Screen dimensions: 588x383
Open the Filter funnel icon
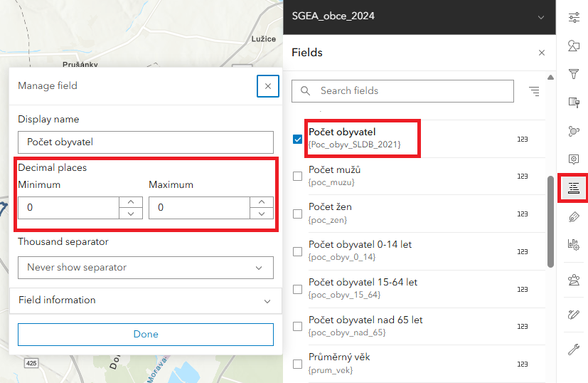tap(573, 74)
